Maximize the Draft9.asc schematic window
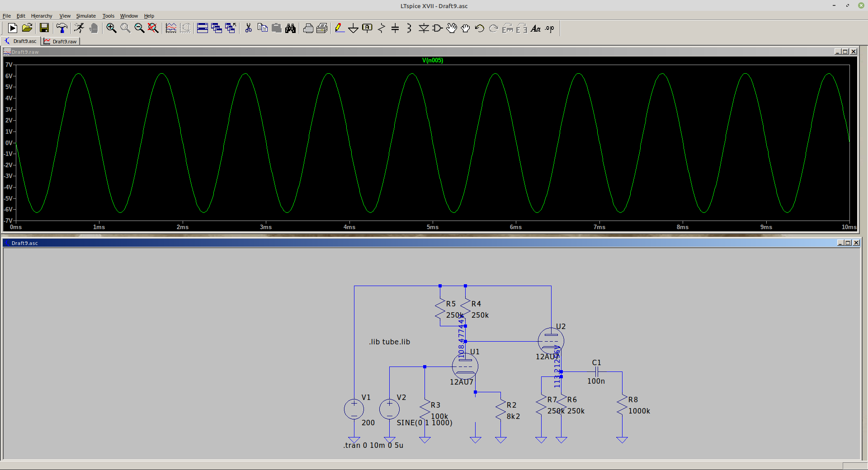Image resolution: width=868 pixels, height=470 pixels. coord(848,243)
